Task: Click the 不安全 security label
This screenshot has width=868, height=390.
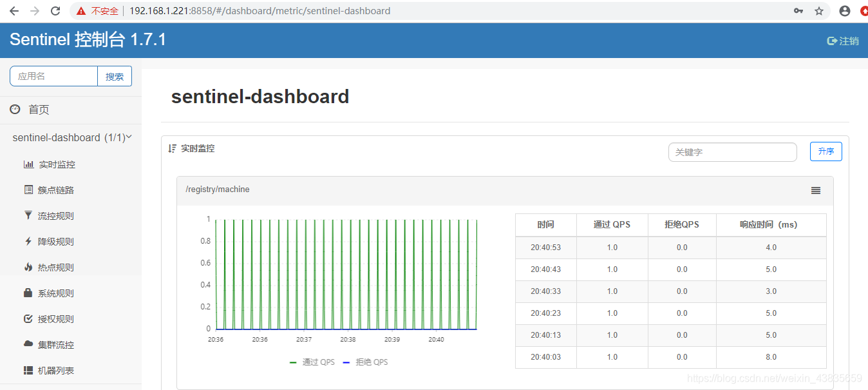Action: pyautogui.click(x=104, y=11)
